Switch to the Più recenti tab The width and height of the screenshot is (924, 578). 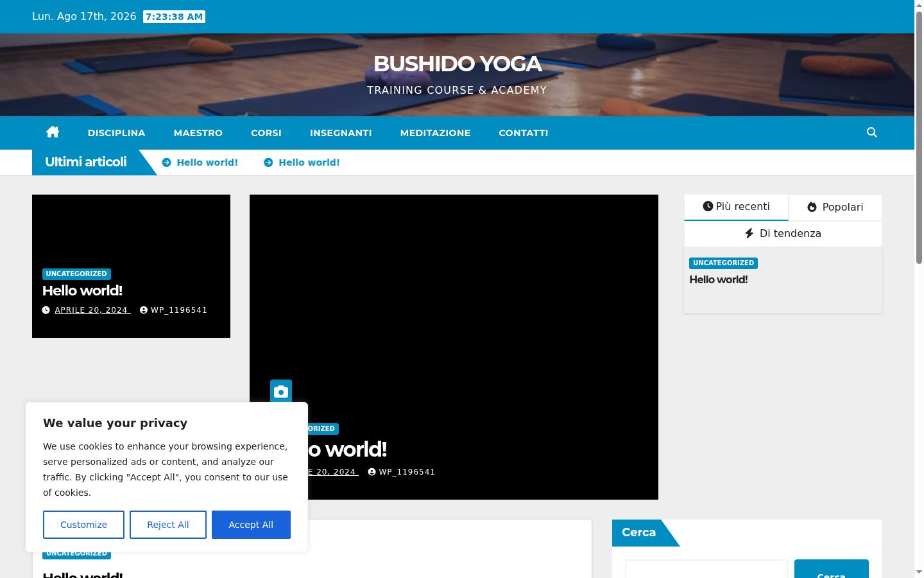tap(736, 207)
